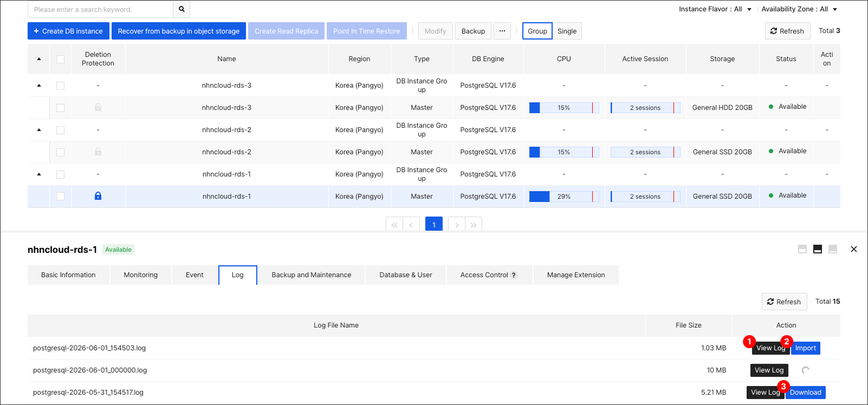
Task: Go to the previous page of instances
Action: tap(411, 225)
